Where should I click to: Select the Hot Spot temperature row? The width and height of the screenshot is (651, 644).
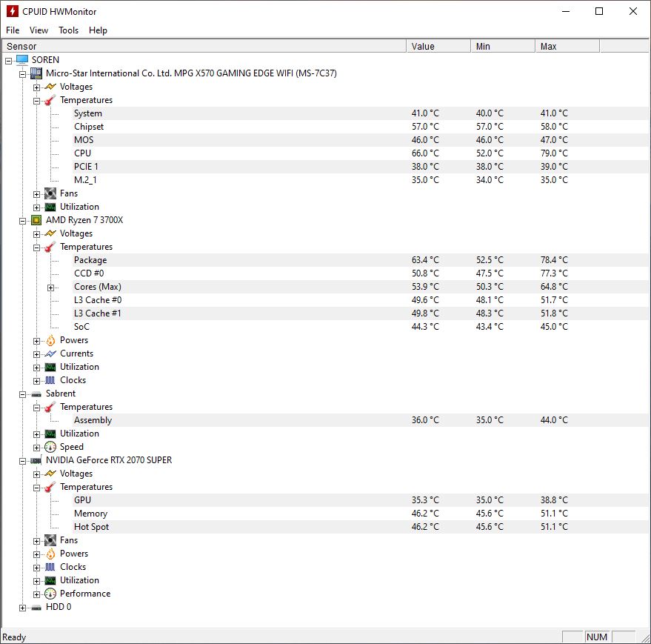361,527
